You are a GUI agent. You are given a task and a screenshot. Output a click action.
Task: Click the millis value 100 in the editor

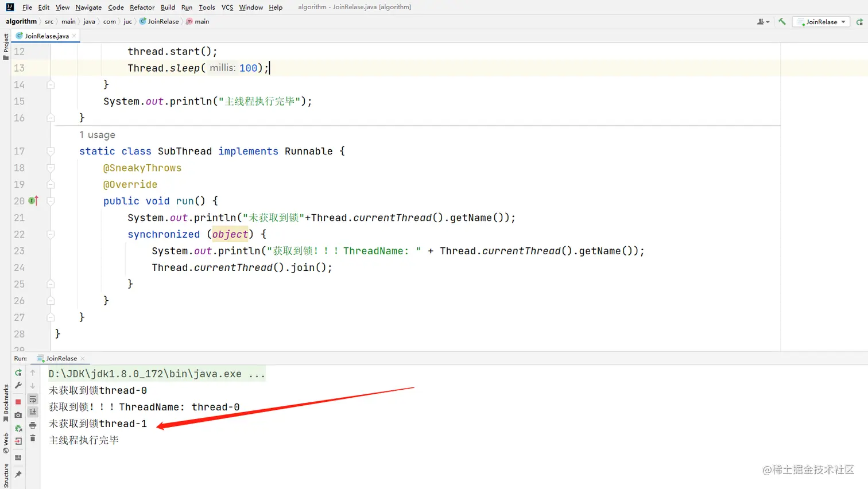248,68
